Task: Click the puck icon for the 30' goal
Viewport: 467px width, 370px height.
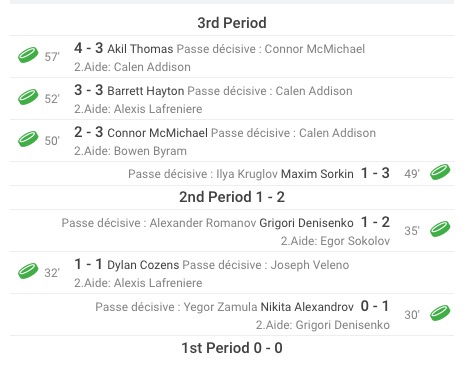Action: coord(440,313)
